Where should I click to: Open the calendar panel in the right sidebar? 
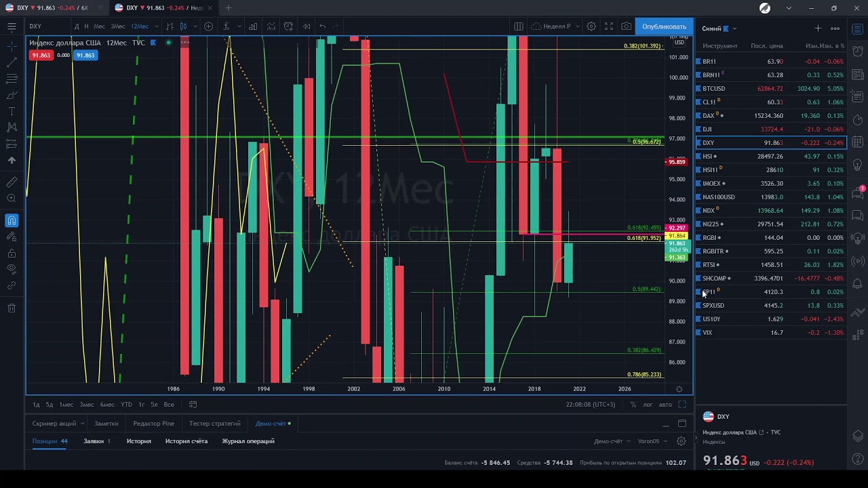(x=858, y=142)
